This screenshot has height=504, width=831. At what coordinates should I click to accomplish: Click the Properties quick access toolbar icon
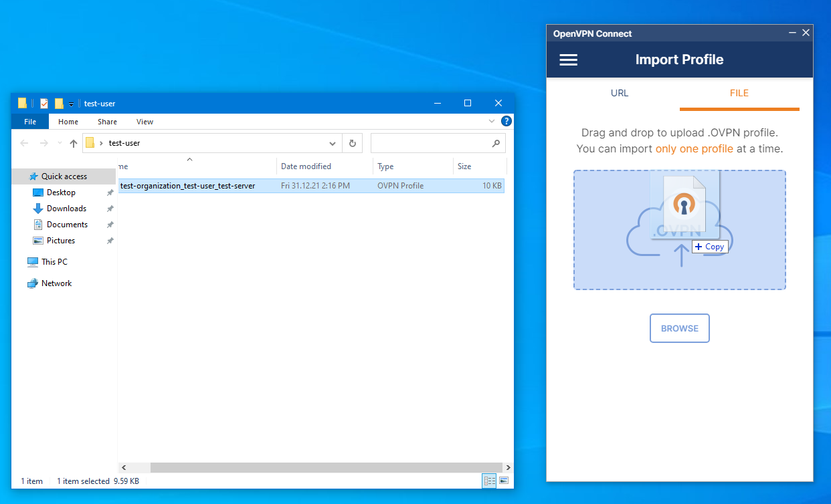pos(44,104)
